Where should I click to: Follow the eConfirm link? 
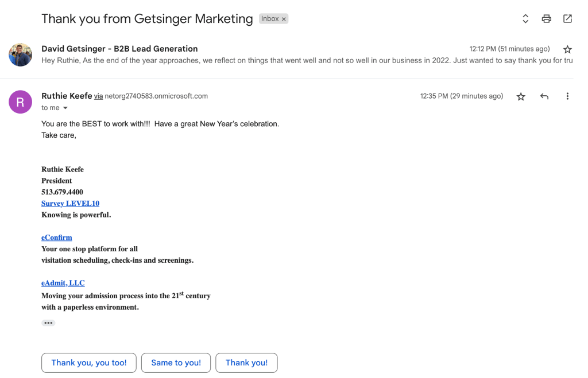click(56, 237)
